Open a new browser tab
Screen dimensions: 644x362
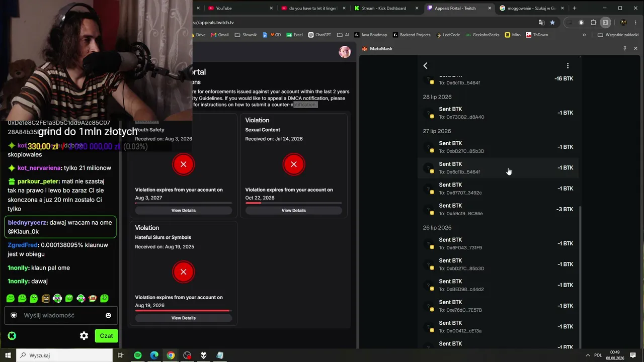575,8
